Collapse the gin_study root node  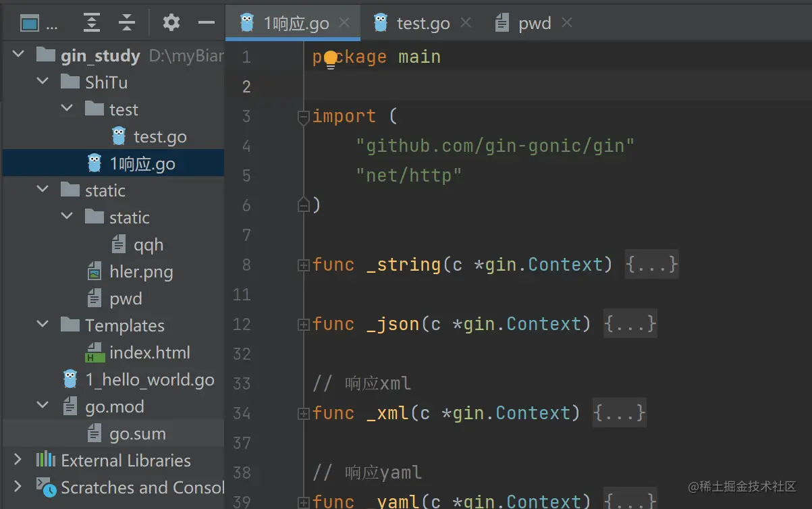[18, 55]
